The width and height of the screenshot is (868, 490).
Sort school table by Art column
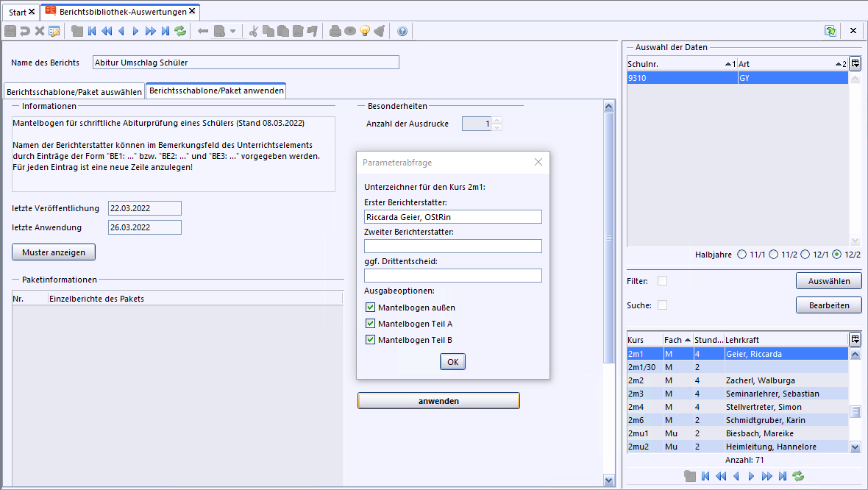[793, 64]
